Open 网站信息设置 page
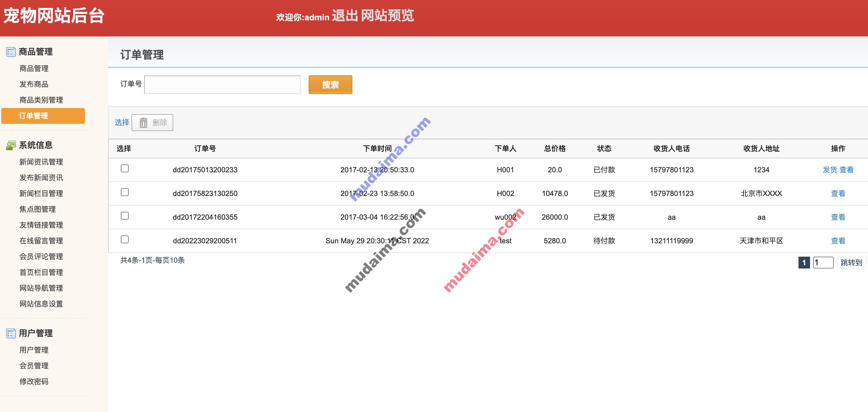 tap(41, 304)
